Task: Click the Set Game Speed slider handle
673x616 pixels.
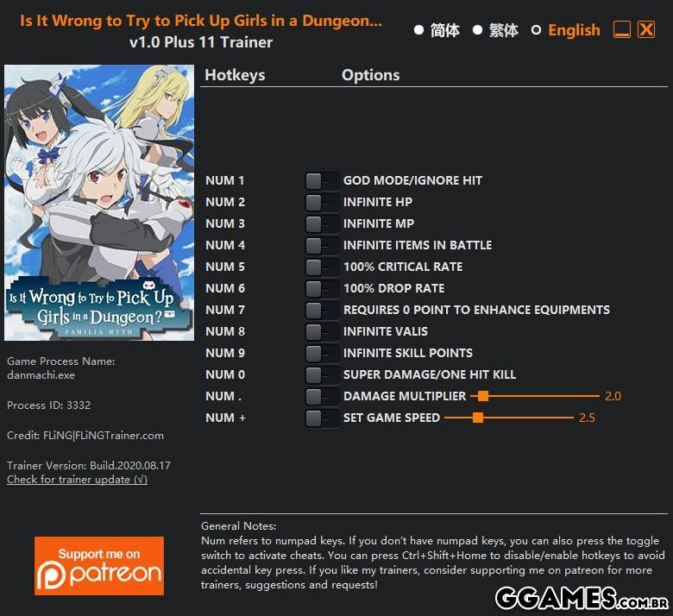Action: pos(478,418)
